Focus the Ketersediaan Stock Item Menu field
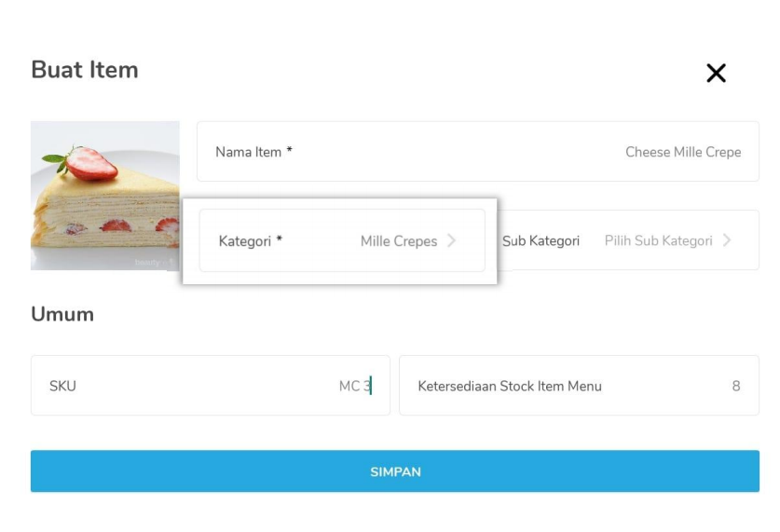This screenshot has height=532, width=780. (578, 386)
